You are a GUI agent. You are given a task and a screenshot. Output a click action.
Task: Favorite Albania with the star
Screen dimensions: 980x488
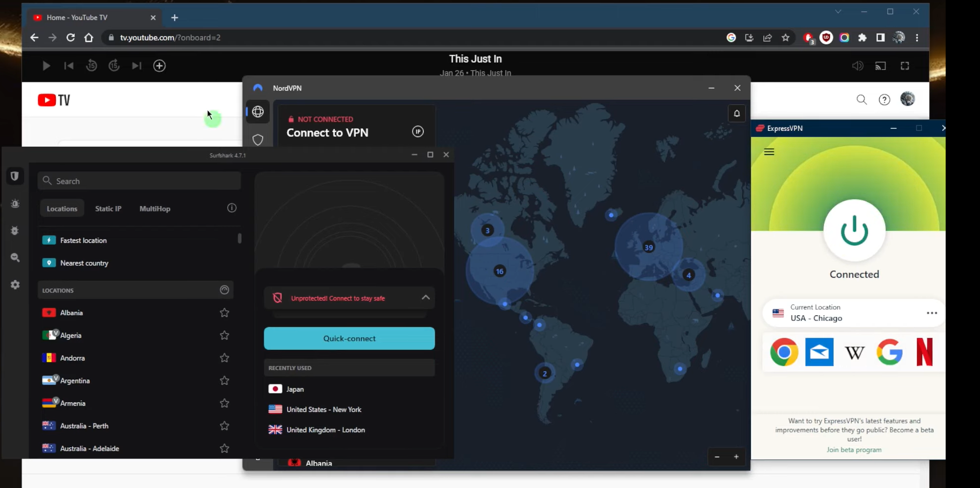(224, 313)
